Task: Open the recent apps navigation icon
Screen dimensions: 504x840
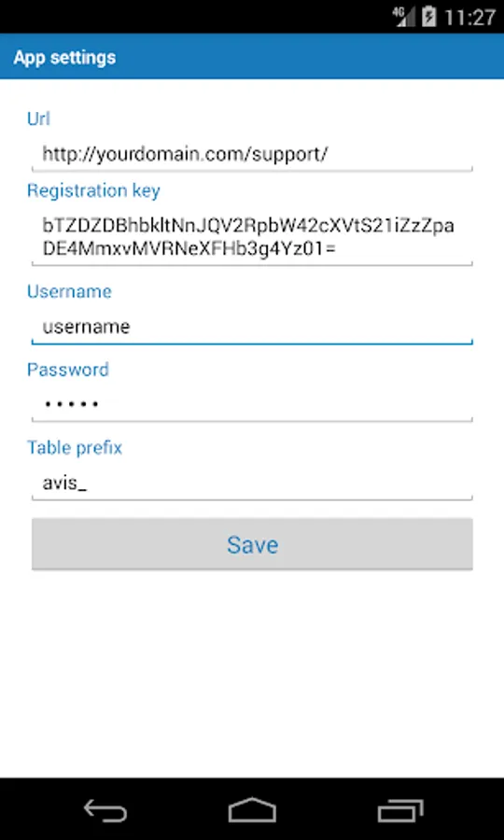Action: 400,810
